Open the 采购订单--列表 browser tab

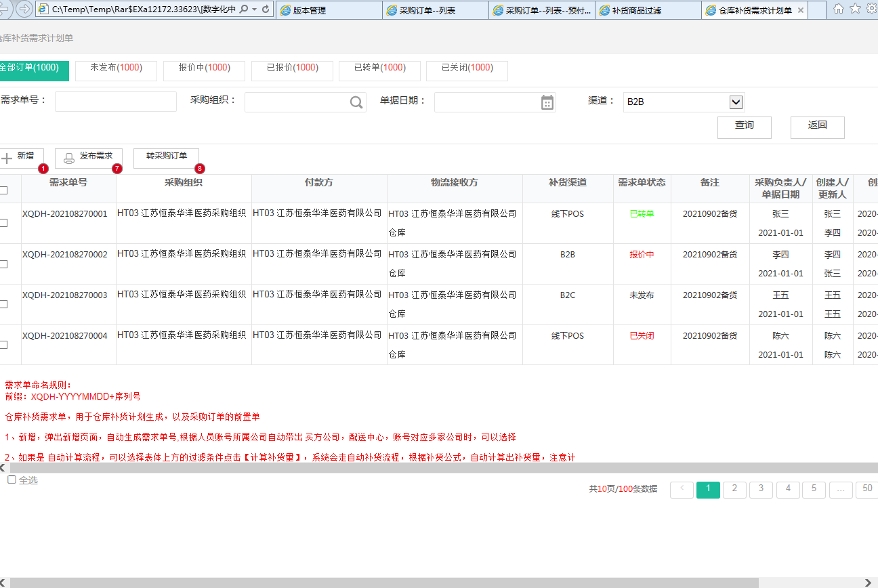[x=435, y=10]
